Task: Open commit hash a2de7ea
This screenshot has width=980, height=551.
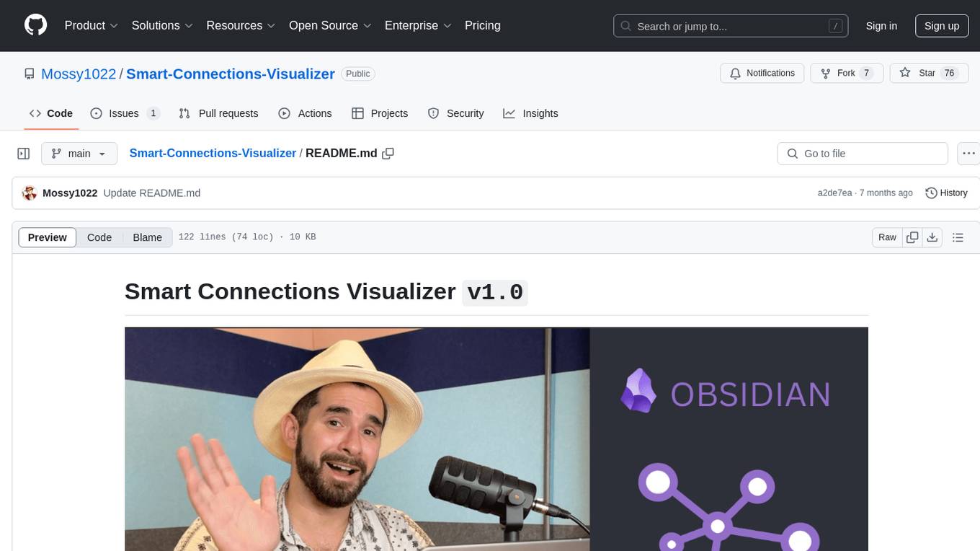Action: pyautogui.click(x=835, y=193)
